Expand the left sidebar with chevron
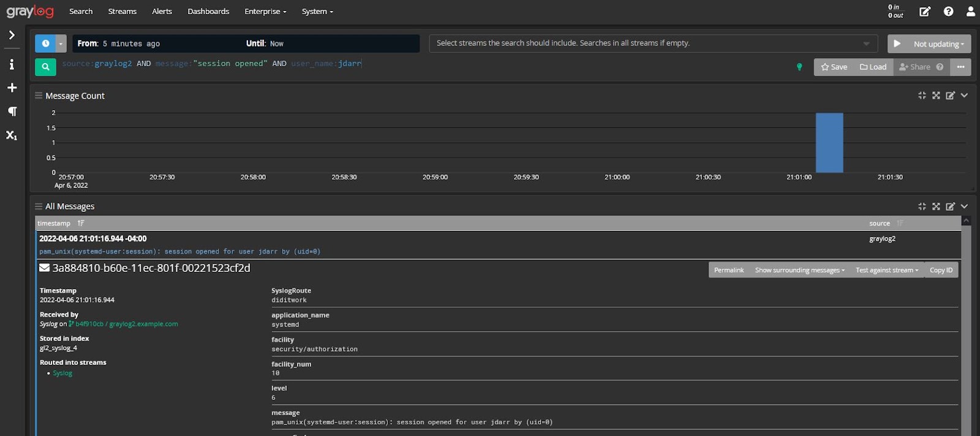The width and height of the screenshot is (980, 436). click(12, 35)
